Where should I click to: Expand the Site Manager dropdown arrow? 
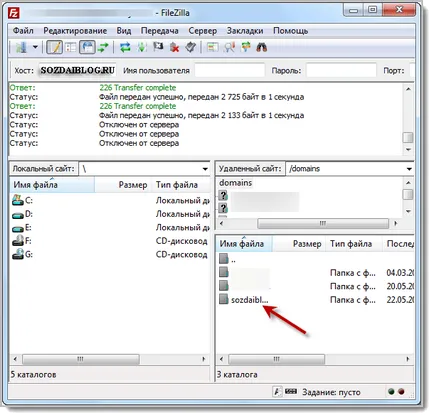click(35, 47)
